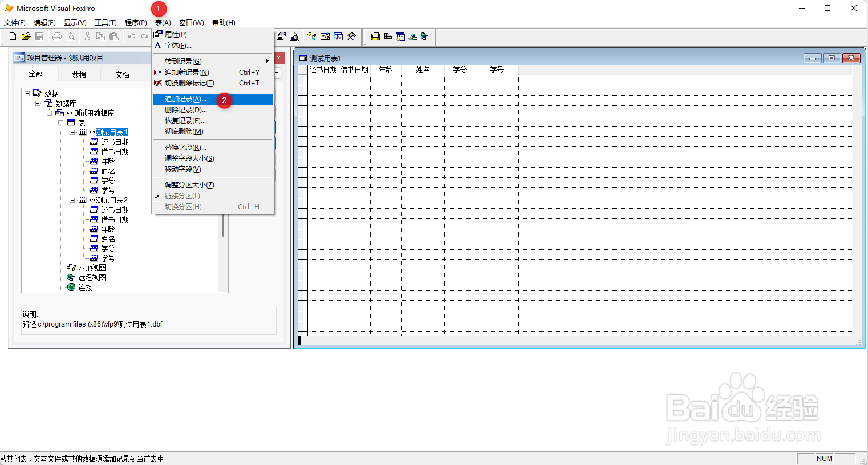Click the Undo arrow toolbar icon
Image resolution: width=868 pixels, height=465 pixels.
click(x=132, y=36)
